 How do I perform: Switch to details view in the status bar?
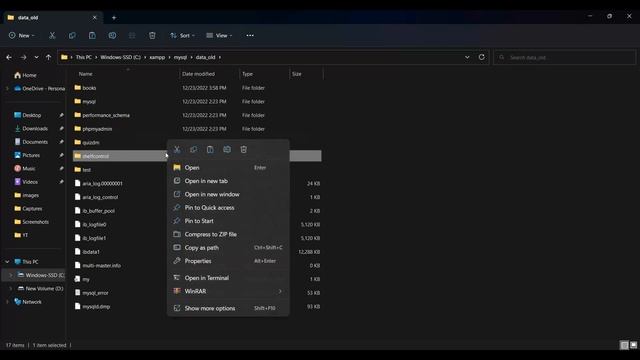624,345
